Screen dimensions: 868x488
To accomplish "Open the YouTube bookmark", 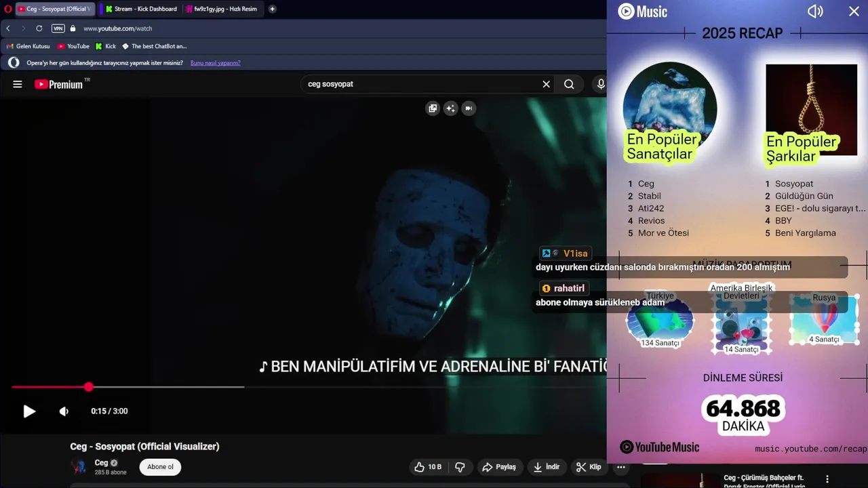I will coord(73,46).
